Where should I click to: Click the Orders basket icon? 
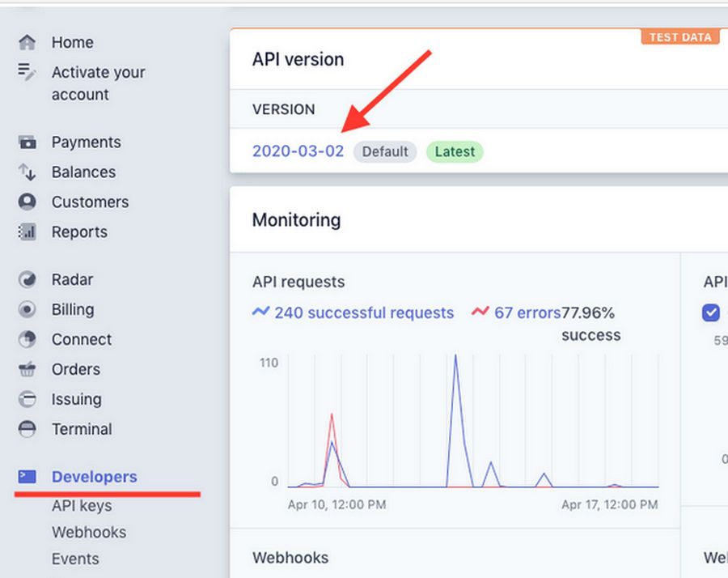pos(28,370)
